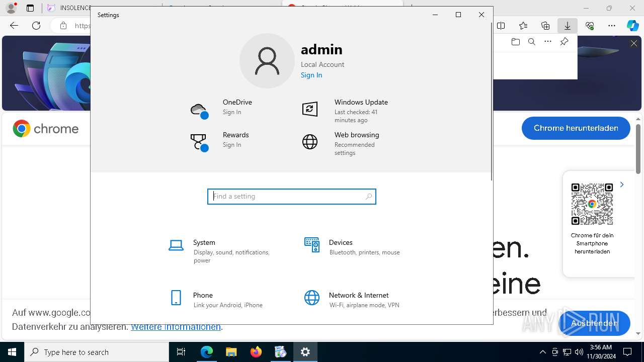Image resolution: width=644 pixels, height=362 pixels.
Task: Show hidden system tray icons
Action: 542,352
